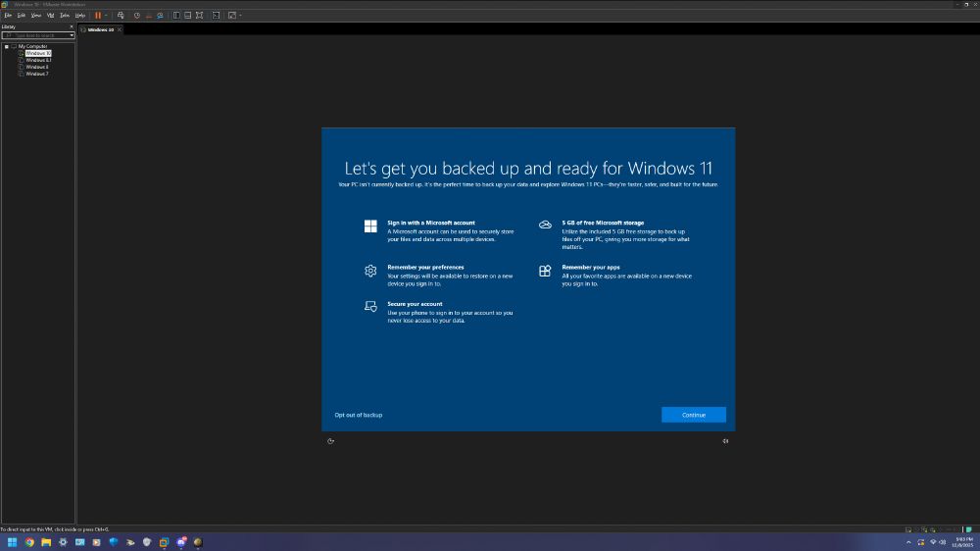Select the Windows 8.1 VM in library

click(38, 60)
